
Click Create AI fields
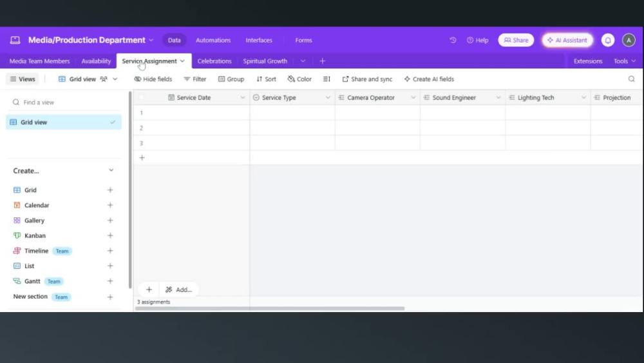click(429, 79)
